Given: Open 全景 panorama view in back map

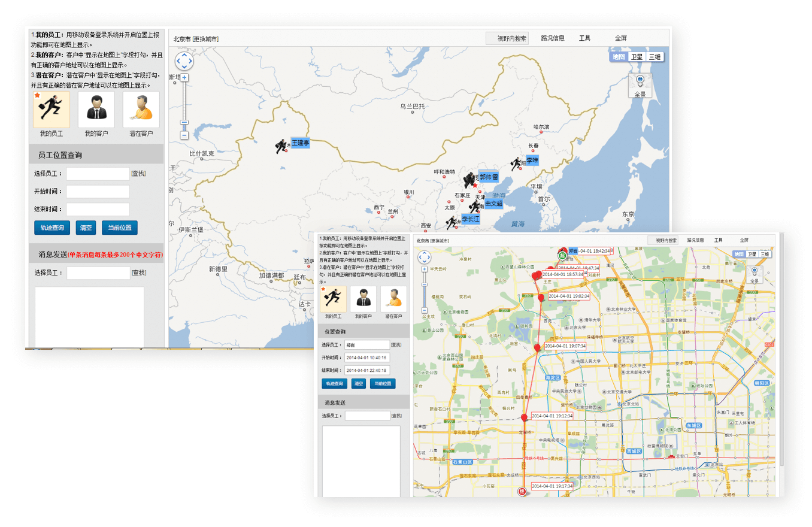Looking at the screenshot, I should pyautogui.click(x=640, y=86).
